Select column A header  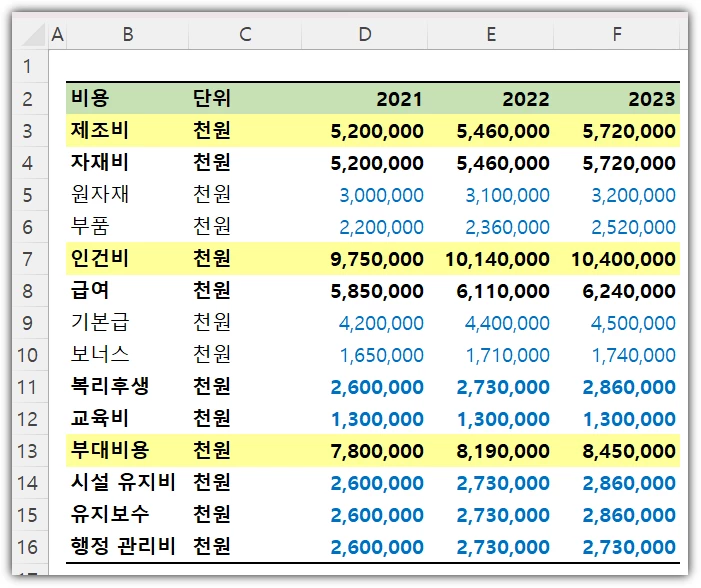click(x=57, y=34)
